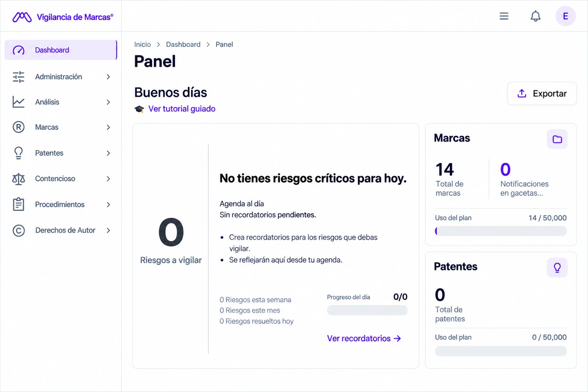Screen dimensions: 588x392
Task: Click the "0 Riesgos resueltos hoy" text
Action: (257, 321)
